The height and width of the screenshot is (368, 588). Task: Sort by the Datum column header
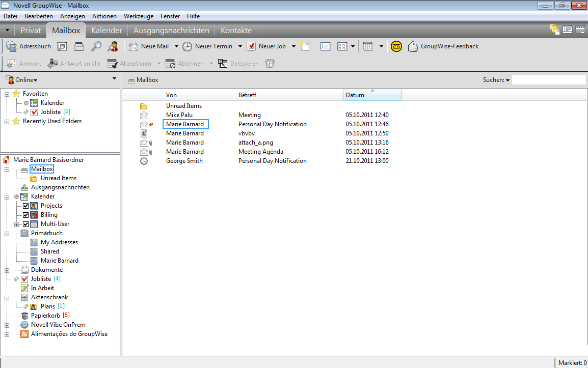tap(372, 95)
